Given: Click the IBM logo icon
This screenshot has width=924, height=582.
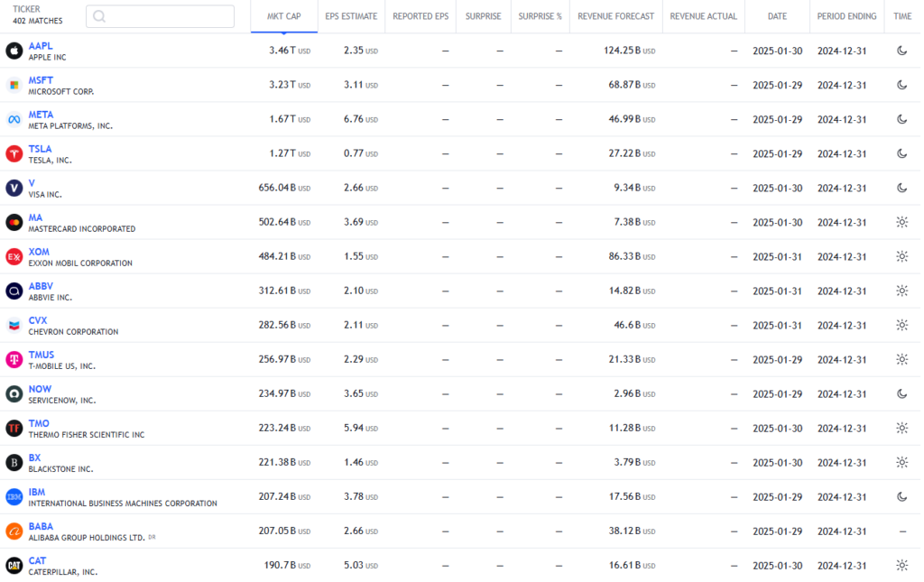Looking at the screenshot, I should tap(14, 497).
